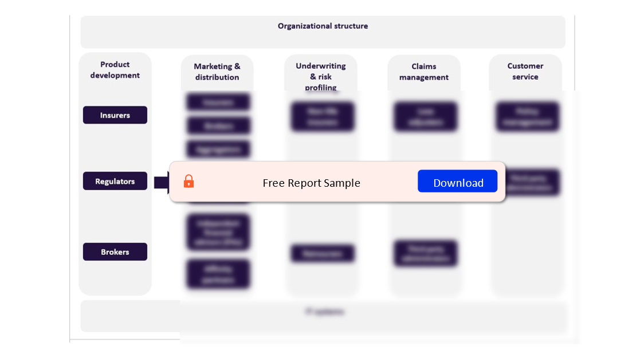
Task: Click the Free Report Sample text
Action: click(x=311, y=183)
